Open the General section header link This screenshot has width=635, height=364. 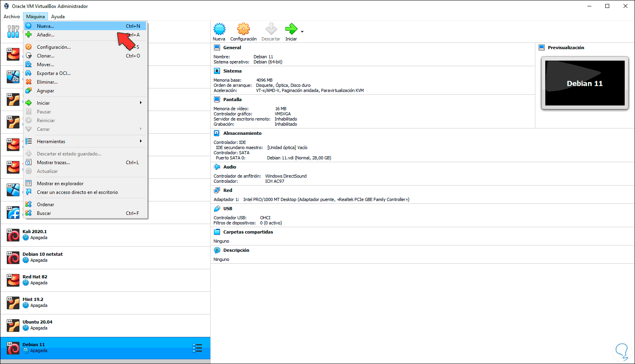click(232, 48)
